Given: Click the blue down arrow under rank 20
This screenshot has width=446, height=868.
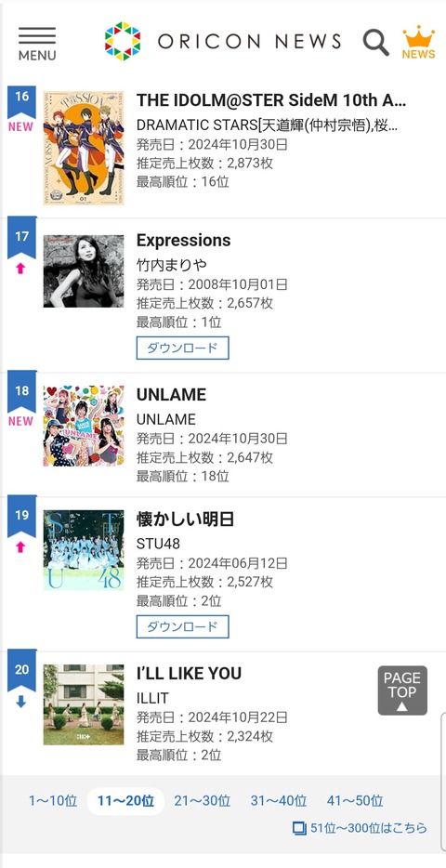Looking at the screenshot, I should click(20, 702).
